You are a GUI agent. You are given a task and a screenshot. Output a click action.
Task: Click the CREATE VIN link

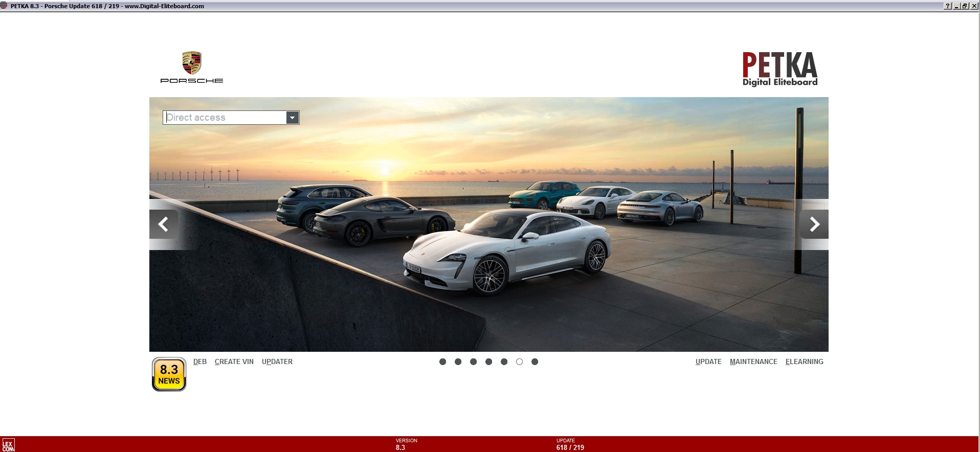(234, 361)
